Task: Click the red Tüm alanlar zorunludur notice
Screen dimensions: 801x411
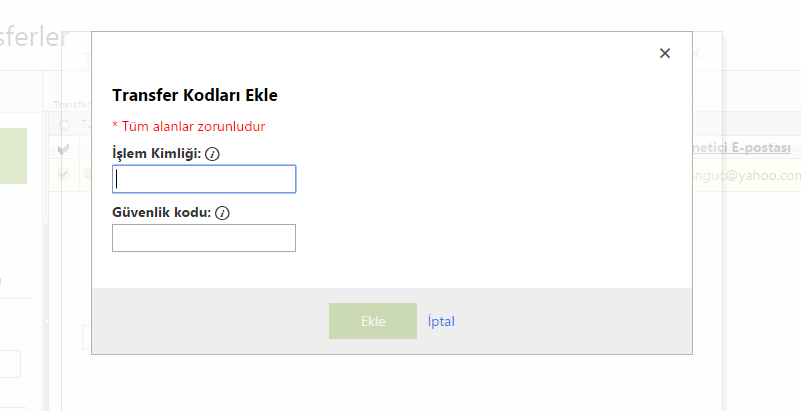Action: click(189, 126)
